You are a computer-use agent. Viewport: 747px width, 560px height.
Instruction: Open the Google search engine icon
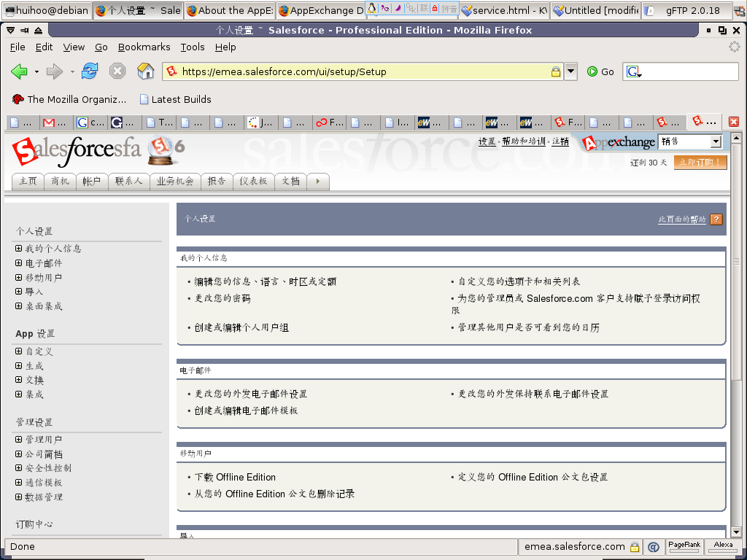click(x=632, y=72)
